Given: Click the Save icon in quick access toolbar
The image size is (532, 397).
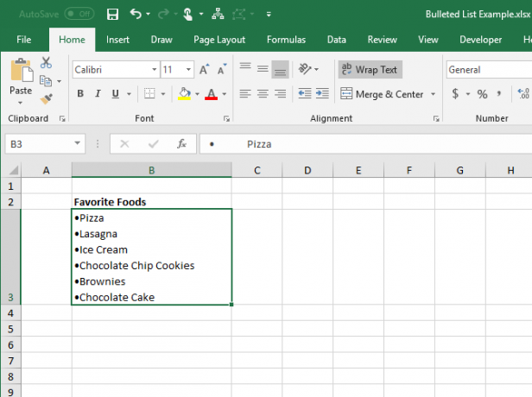Looking at the screenshot, I should 112,14.
